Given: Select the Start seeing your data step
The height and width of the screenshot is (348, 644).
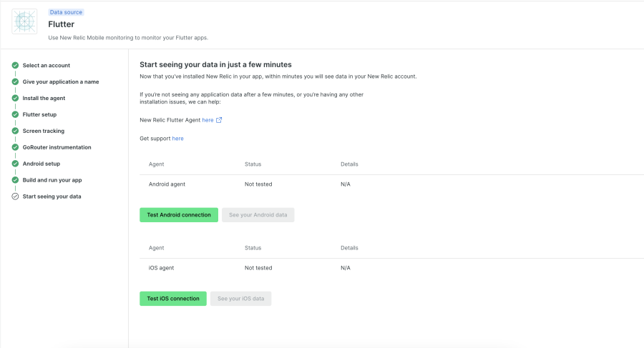Looking at the screenshot, I should (52, 197).
